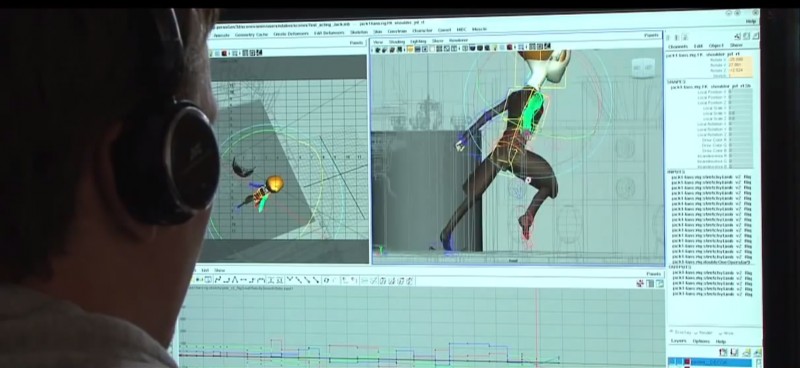Click the view cube in the viewport corner

pos(643,67)
